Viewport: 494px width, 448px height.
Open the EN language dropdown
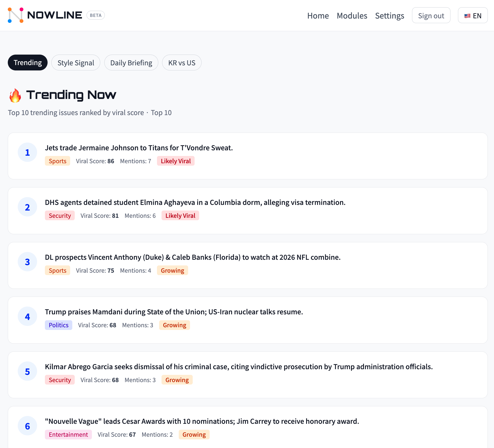pyautogui.click(x=472, y=16)
